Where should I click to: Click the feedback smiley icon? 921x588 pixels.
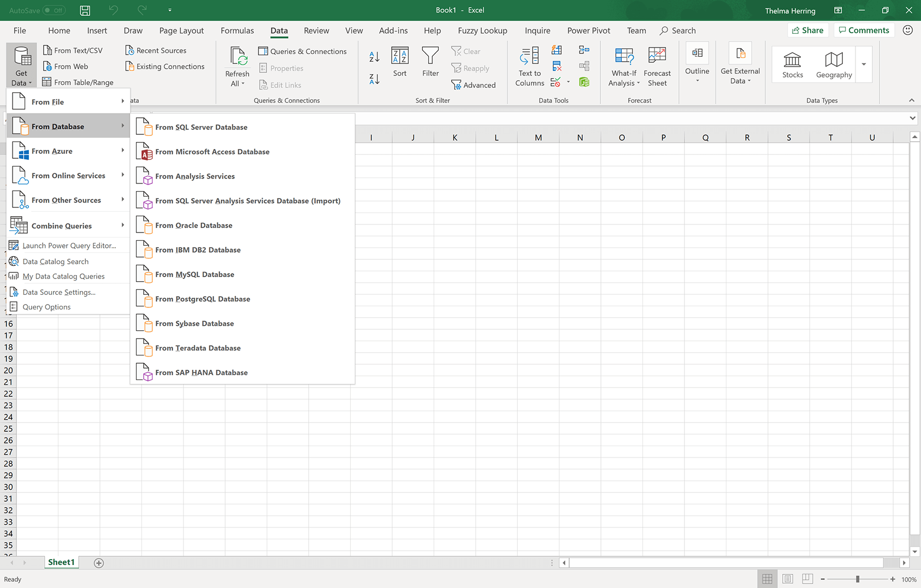[908, 30]
